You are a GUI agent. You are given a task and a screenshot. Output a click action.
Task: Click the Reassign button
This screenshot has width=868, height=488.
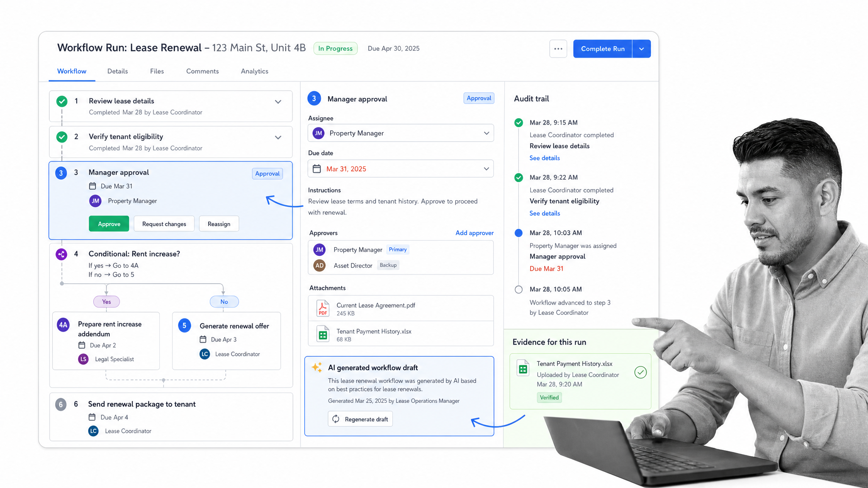point(219,224)
